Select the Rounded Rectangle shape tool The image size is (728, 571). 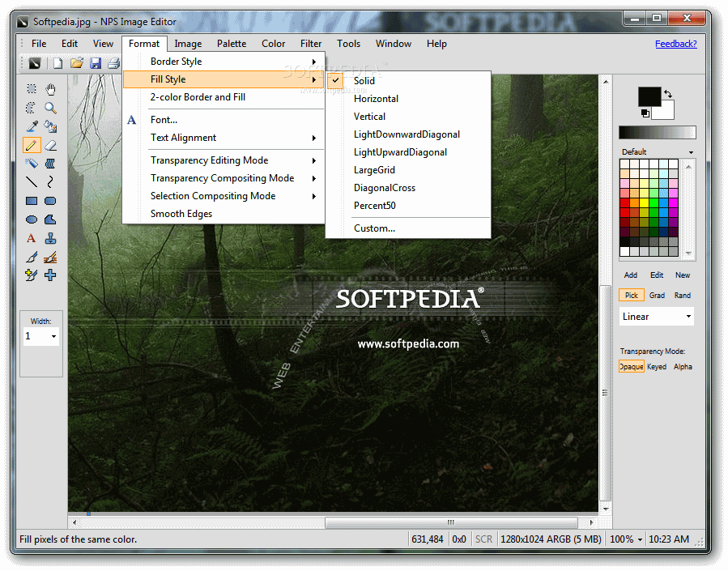50,201
